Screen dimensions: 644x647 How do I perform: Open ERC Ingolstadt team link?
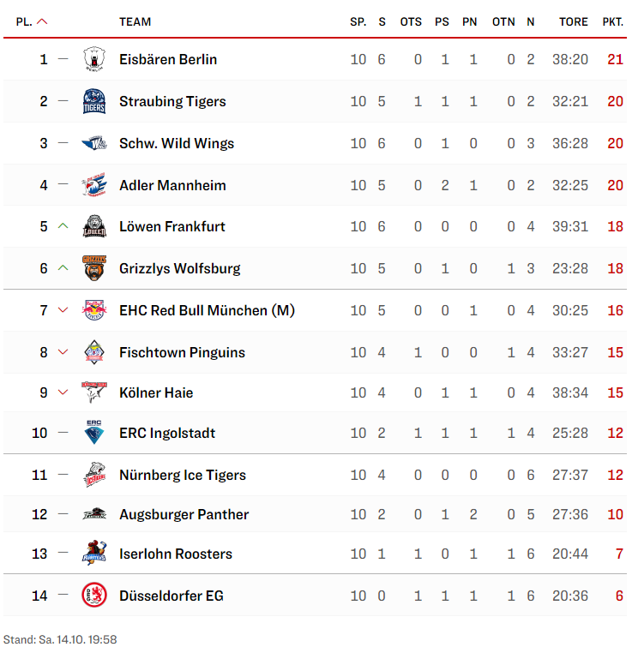click(167, 434)
